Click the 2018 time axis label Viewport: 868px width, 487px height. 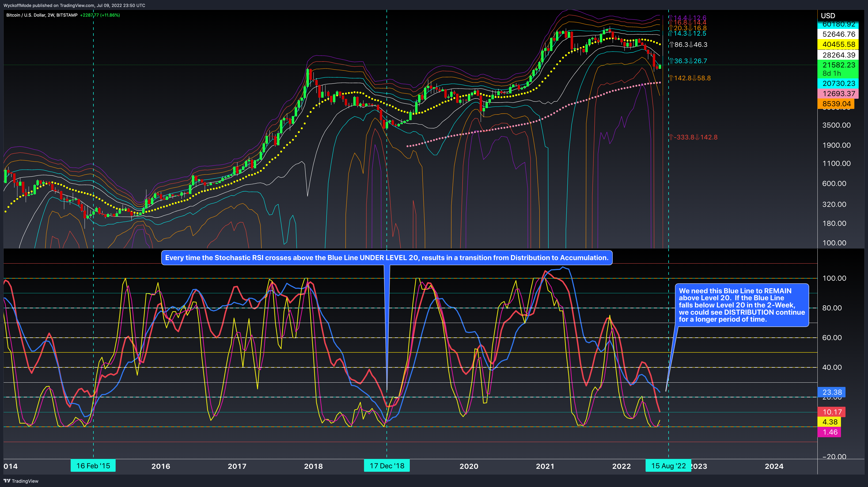click(313, 466)
